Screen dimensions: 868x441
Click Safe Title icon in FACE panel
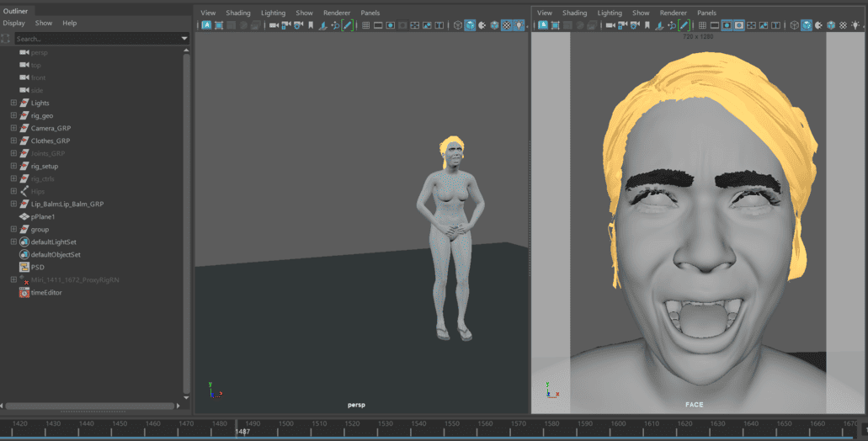pyautogui.click(x=775, y=25)
